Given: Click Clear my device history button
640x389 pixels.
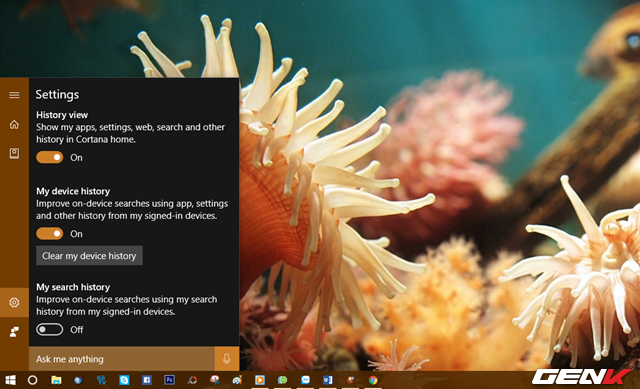Looking at the screenshot, I should [89, 256].
